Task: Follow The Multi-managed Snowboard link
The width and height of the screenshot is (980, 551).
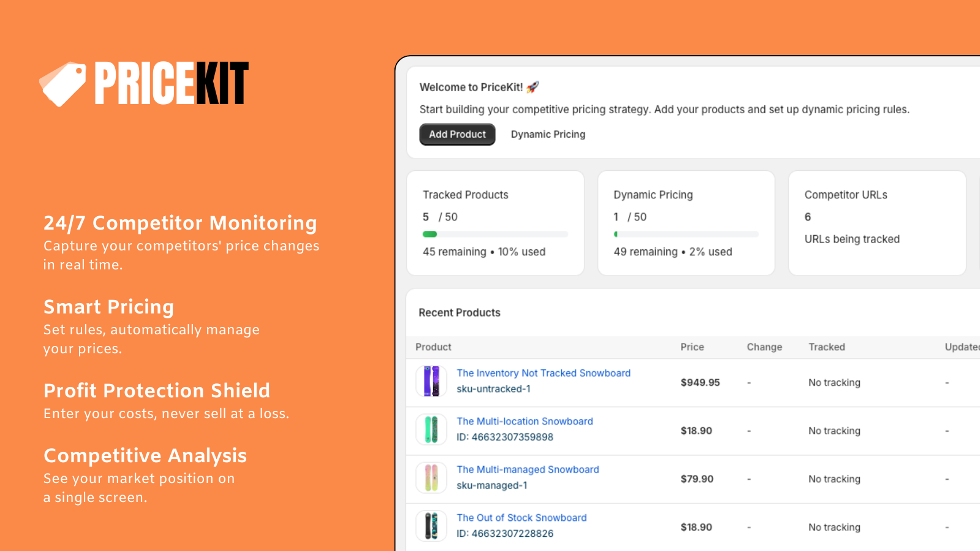Action: tap(527, 470)
